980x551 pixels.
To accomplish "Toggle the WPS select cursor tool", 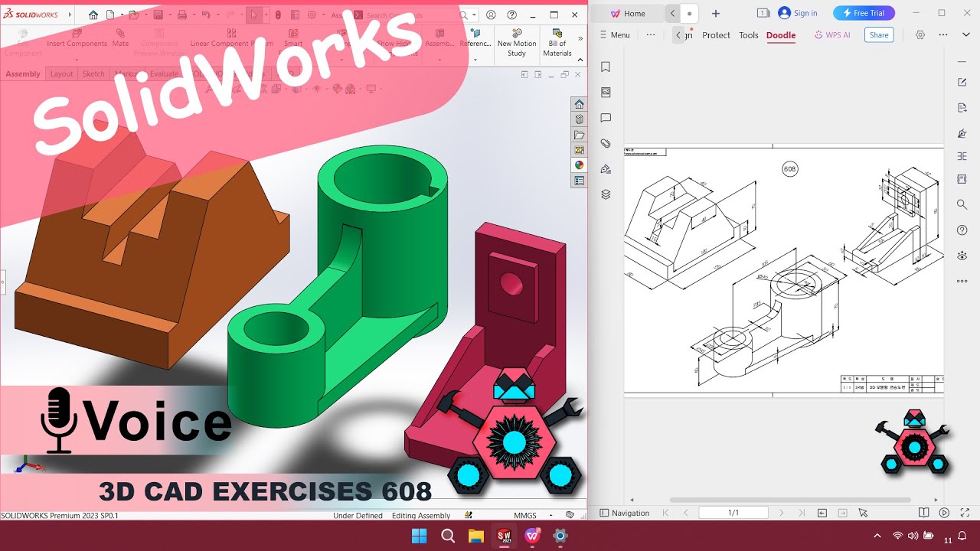I will pos(863,513).
